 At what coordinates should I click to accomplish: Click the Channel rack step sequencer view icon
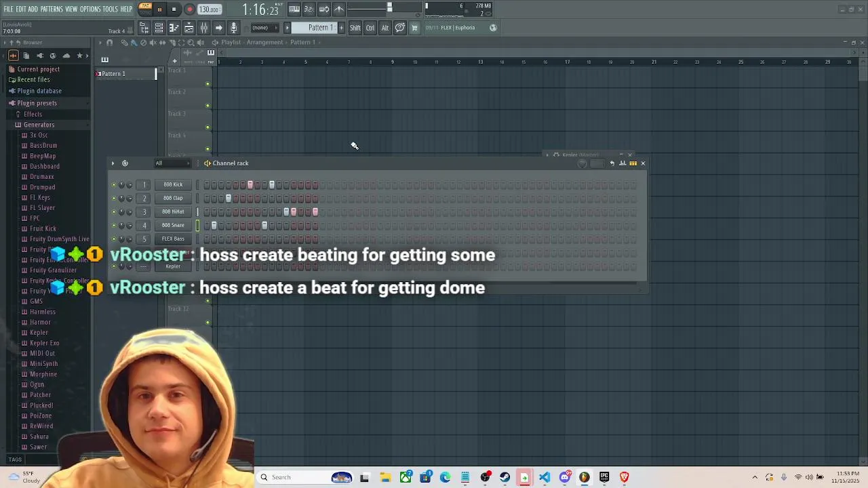pos(633,163)
